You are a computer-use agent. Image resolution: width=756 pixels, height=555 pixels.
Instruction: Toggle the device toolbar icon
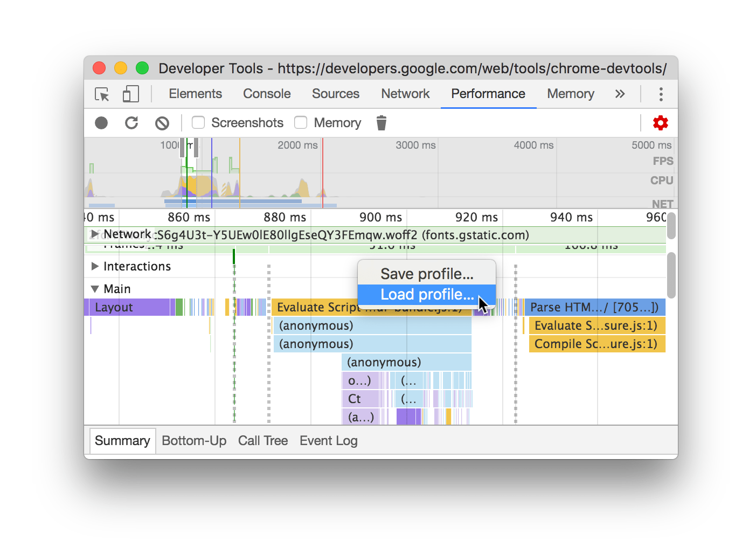[130, 94]
